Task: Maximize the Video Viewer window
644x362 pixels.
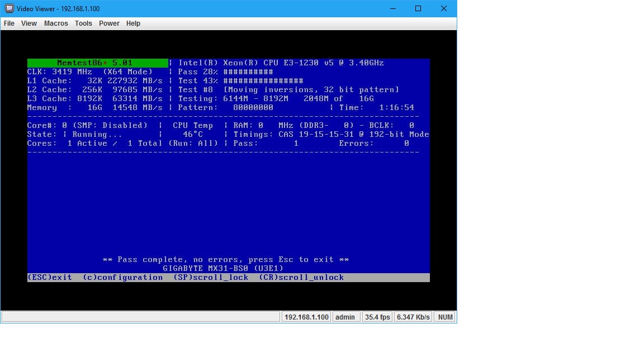Action: pyautogui.click(x=418, y=8)
